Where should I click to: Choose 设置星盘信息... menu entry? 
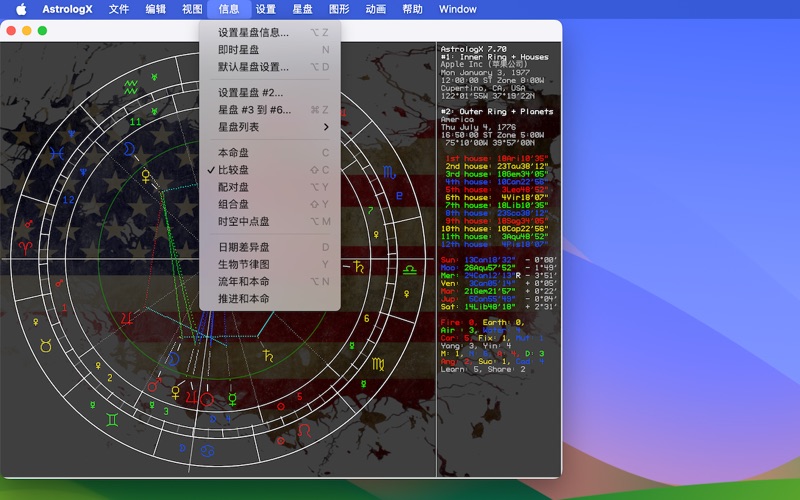(x=270, y=33)
